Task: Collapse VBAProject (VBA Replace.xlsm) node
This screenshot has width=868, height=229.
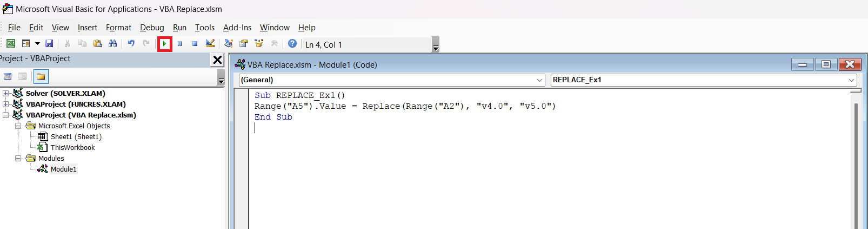Action: click(6, 115)
